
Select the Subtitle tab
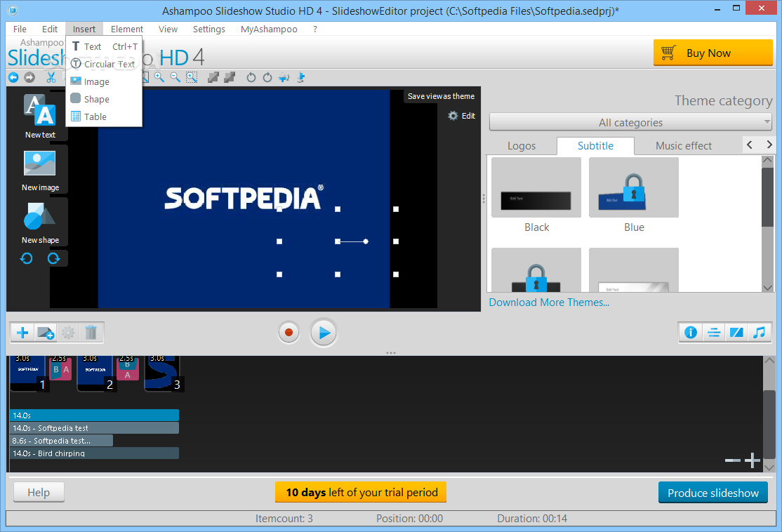tap(595, 145)
